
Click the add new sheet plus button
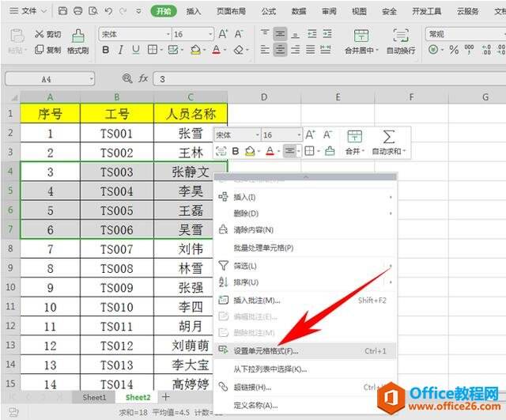[x=165, y=397]
